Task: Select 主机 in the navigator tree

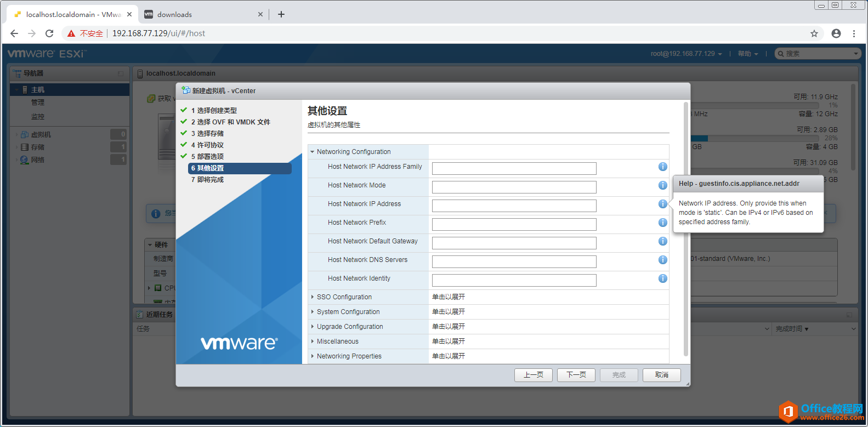Action: [70, 89]
